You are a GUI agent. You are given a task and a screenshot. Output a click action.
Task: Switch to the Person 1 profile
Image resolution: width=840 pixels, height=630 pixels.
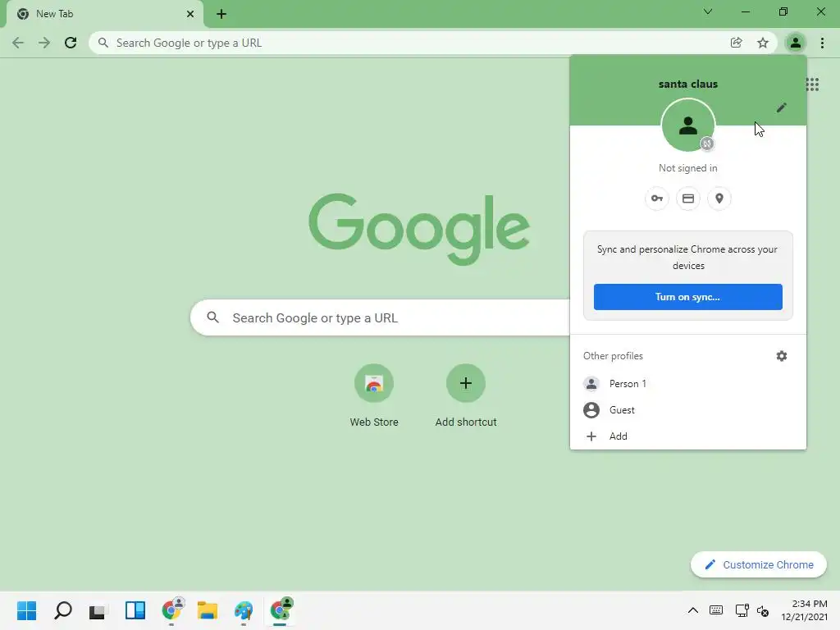[688, 384]
